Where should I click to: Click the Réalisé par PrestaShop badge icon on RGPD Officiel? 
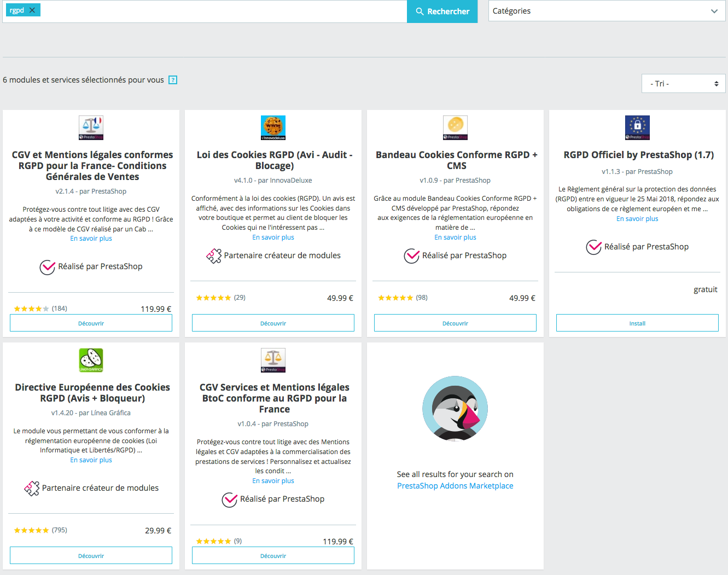point(593,247)
